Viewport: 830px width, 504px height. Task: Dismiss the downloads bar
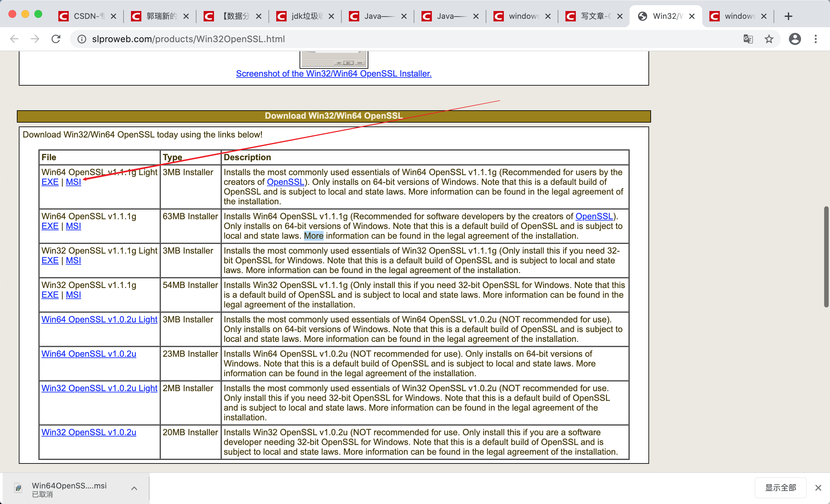pyautogui.click(x=818, y=488)
